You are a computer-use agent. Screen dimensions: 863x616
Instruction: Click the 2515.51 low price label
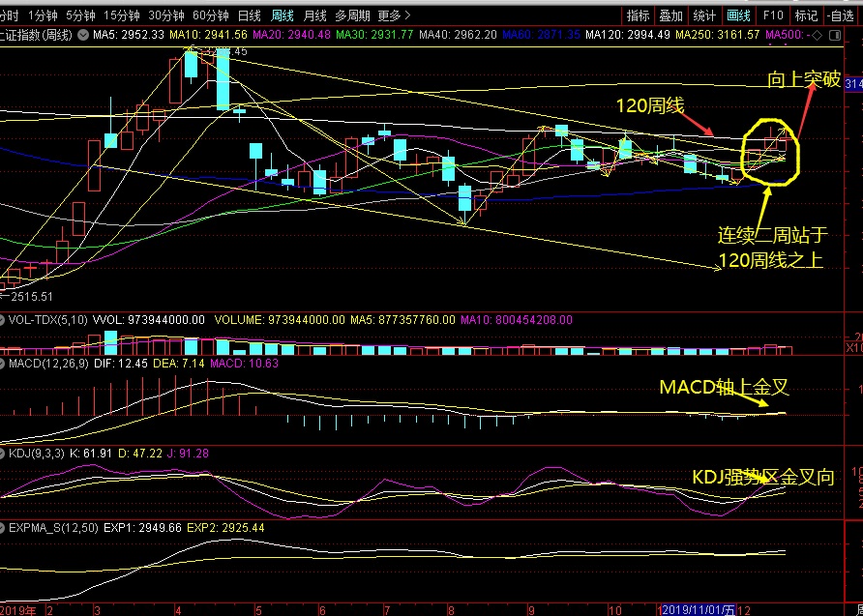coord(30,297)
